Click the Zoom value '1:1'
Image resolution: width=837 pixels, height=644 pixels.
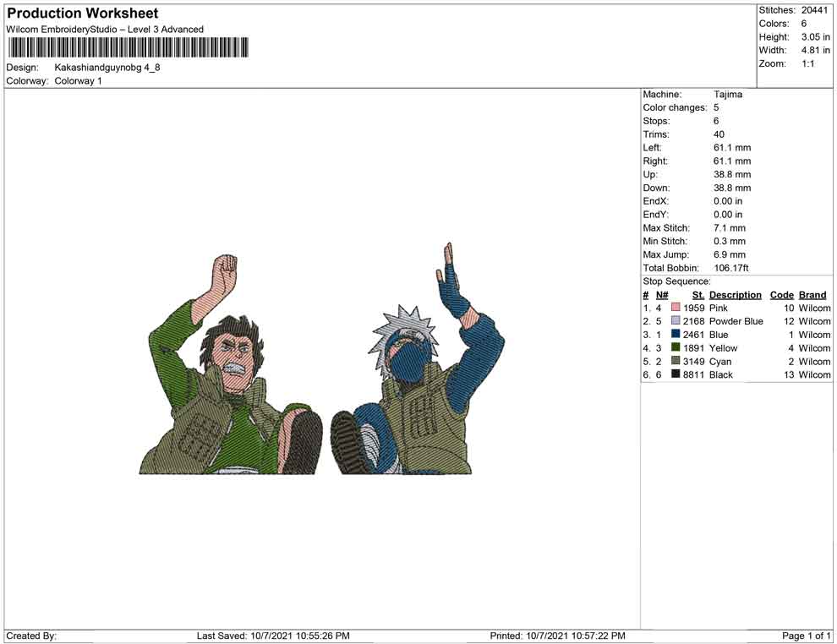coord(807,63)
